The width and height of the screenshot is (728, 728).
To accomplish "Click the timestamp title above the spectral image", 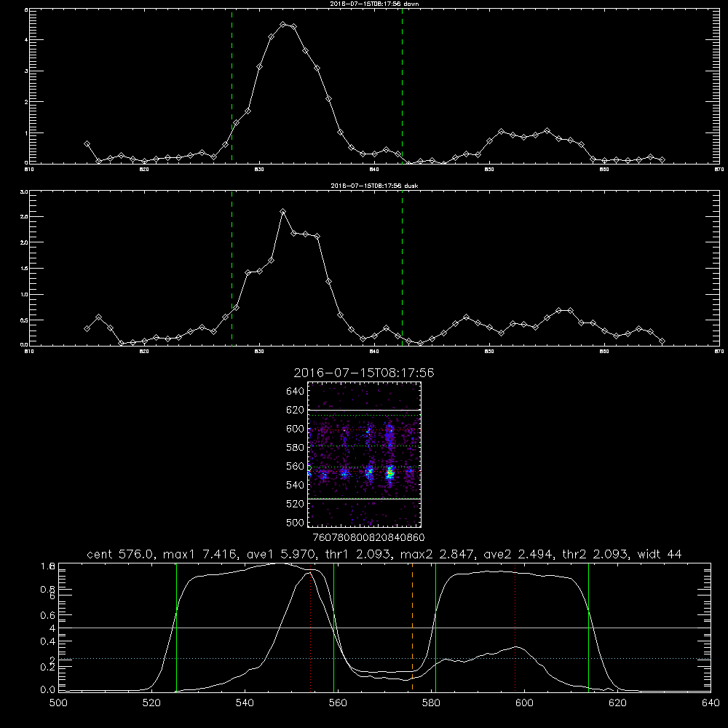I will coord(364,373).
